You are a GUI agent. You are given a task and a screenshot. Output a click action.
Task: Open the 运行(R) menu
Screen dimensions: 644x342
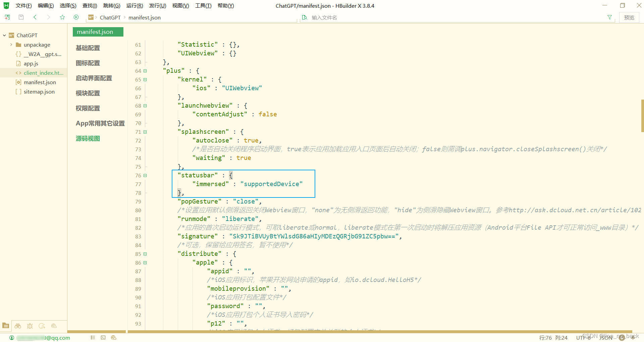tap(135, 6)
